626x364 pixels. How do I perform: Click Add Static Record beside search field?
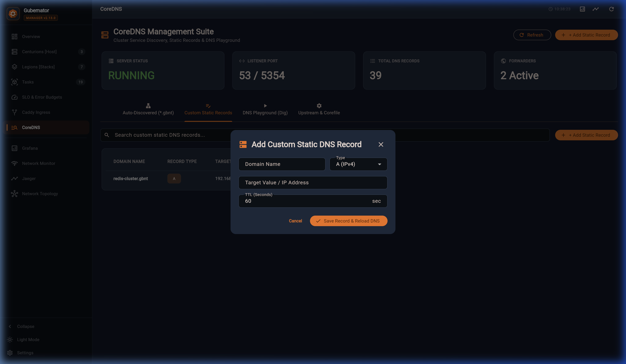[586, 135]
